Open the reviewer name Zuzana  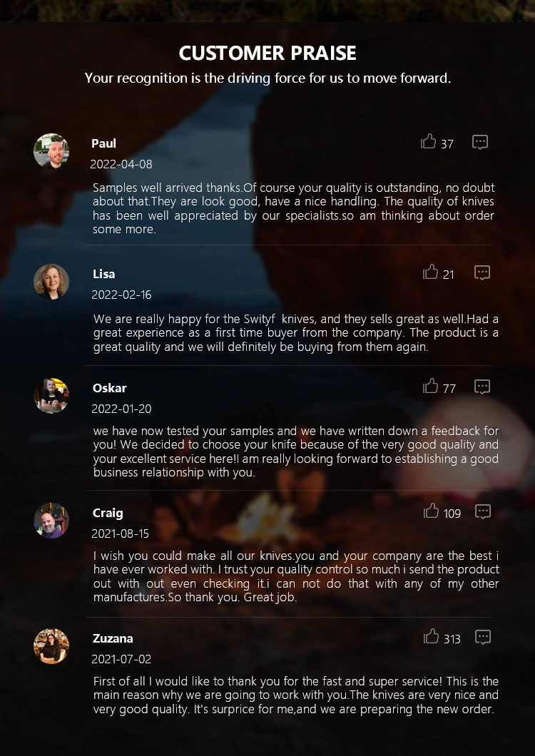coord(113,638)
